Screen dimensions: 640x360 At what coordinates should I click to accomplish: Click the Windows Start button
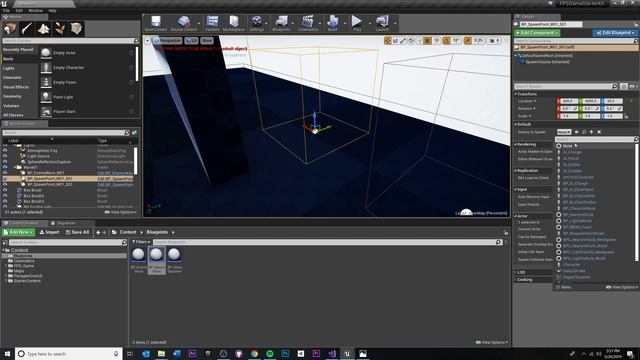tap(7, 353)
